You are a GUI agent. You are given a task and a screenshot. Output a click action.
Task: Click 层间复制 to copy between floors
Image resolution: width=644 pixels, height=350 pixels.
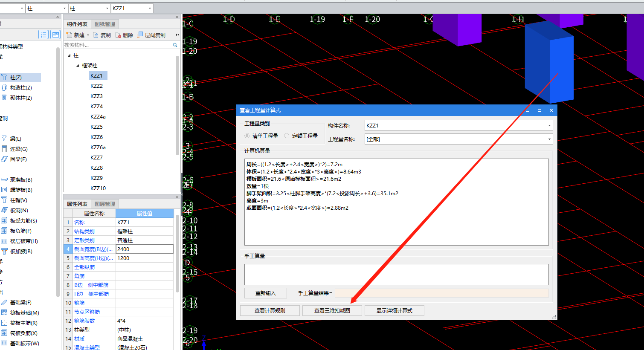(x=151, y=35)
